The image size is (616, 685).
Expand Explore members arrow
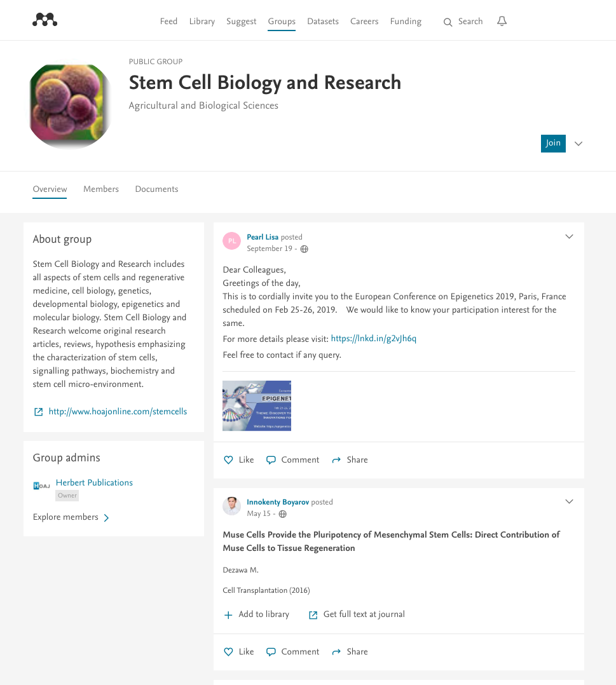(106, 518)
